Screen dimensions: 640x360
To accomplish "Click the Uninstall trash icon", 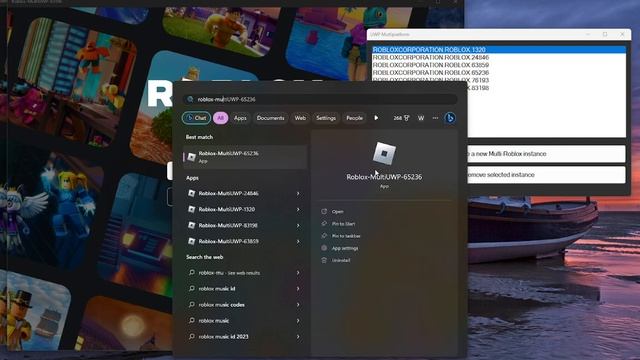I will click(x=324, y=260).
